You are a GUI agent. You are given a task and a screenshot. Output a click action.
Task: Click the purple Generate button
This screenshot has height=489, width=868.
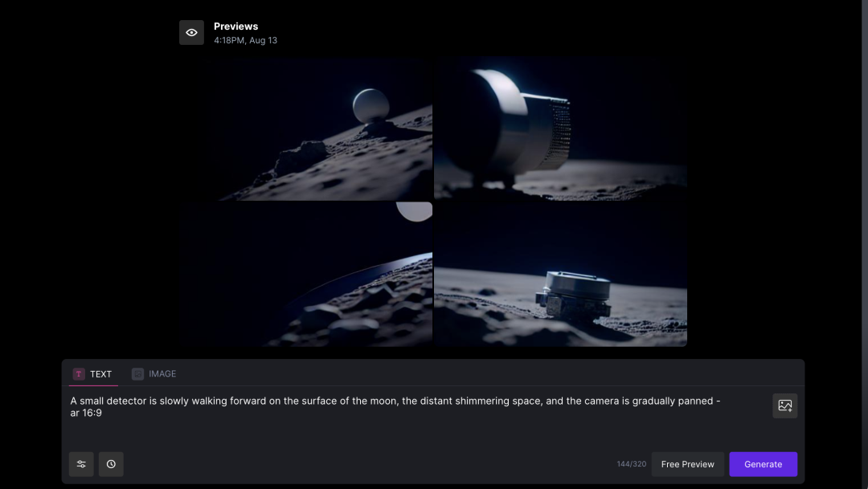click(764, 464)
